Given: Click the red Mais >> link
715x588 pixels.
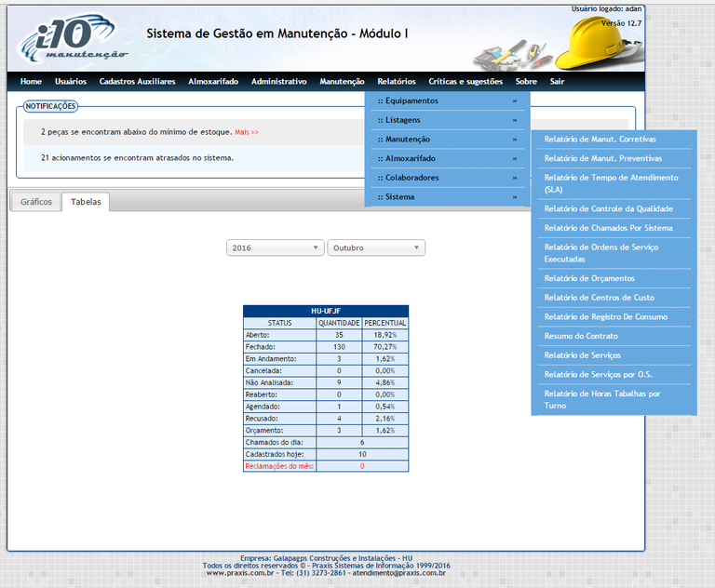Looking at the screenshot, I should click(247, 132).
